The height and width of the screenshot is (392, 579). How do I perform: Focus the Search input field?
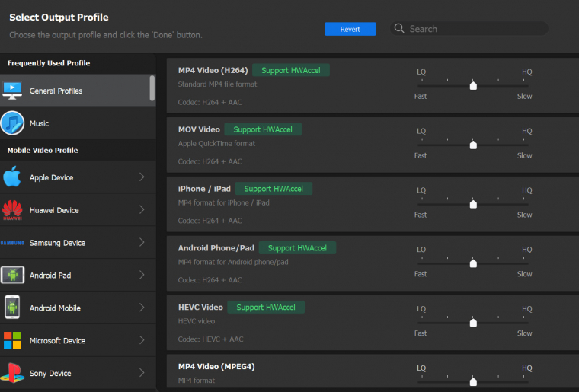[x=469, y=29]
